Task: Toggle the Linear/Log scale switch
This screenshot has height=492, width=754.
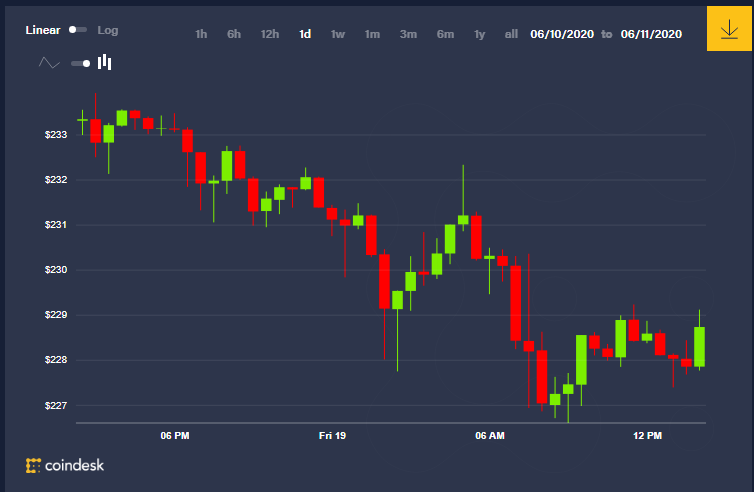Action: pyautogui.click(x=77, y=30)
